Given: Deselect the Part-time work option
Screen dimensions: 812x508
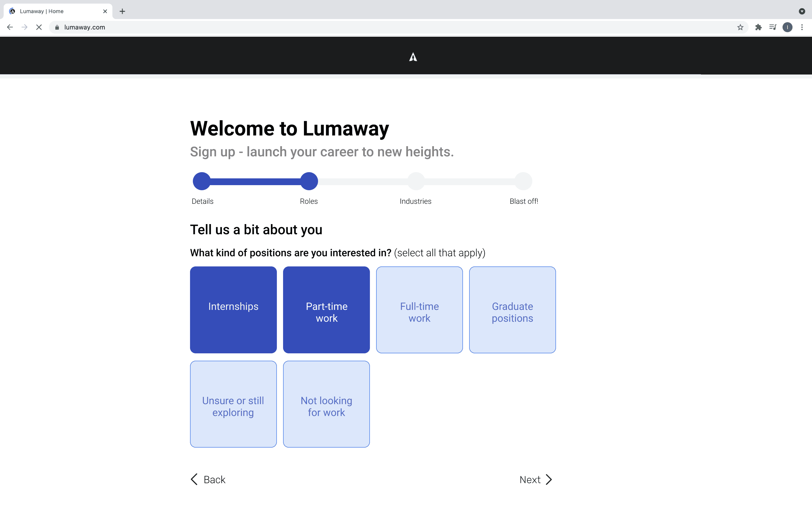Looking at the screenshot, I should click(326, 310).
